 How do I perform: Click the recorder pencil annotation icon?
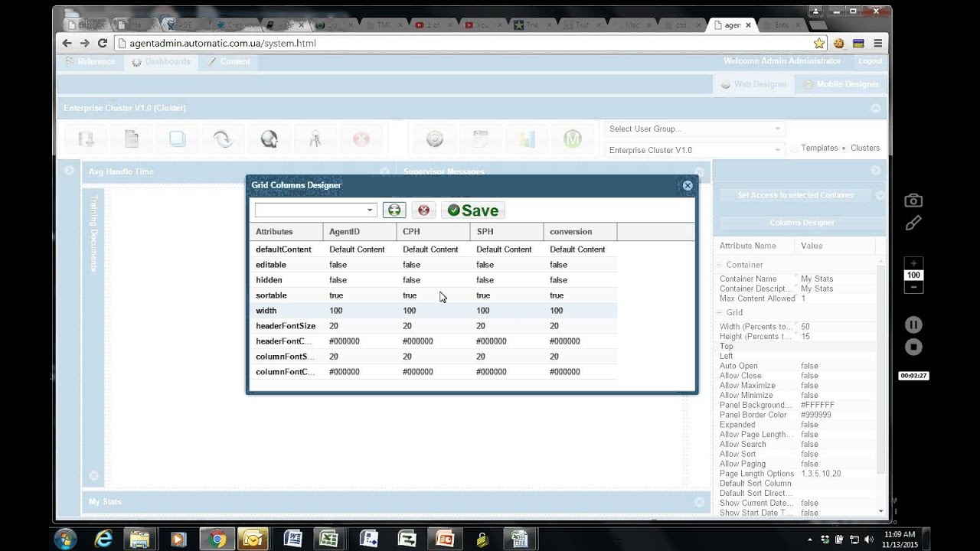913,223
